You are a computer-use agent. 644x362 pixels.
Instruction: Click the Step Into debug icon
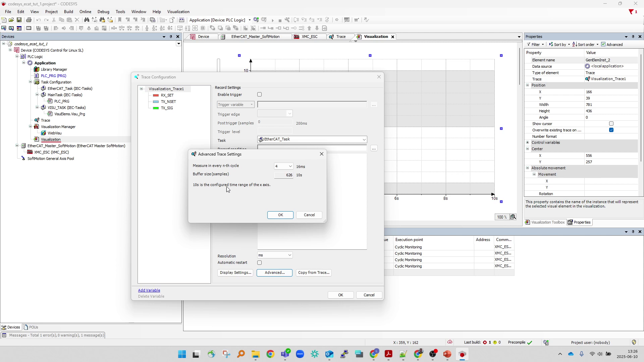coord(305,20)
